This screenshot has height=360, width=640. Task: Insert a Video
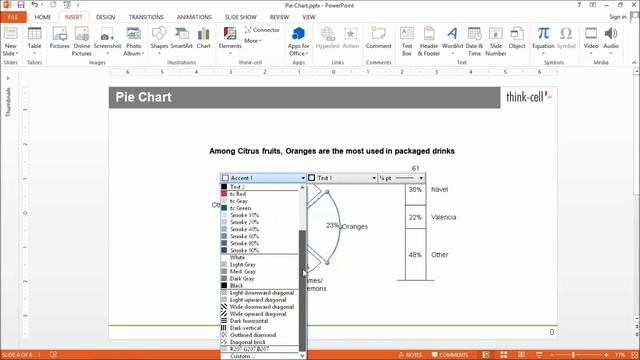tap(591, 41)
